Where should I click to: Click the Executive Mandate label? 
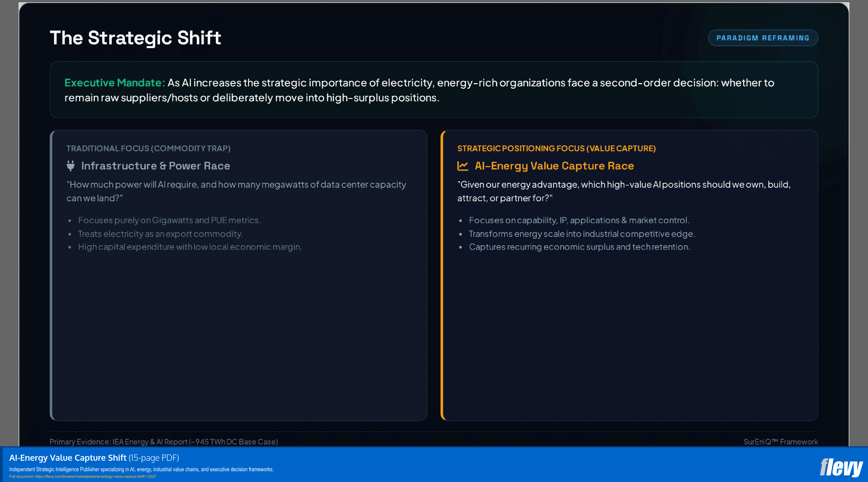[x=115, y=83]
